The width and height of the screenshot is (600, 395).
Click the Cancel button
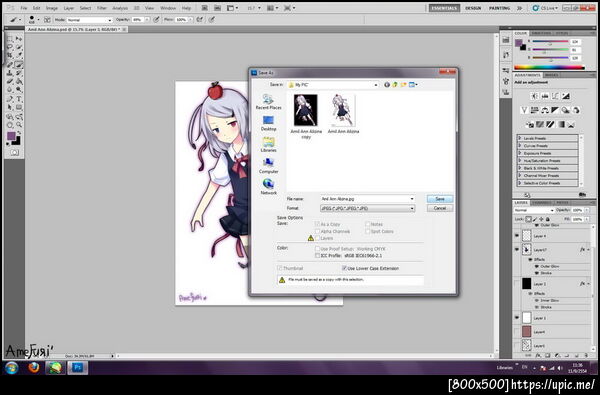click(440, 208)
